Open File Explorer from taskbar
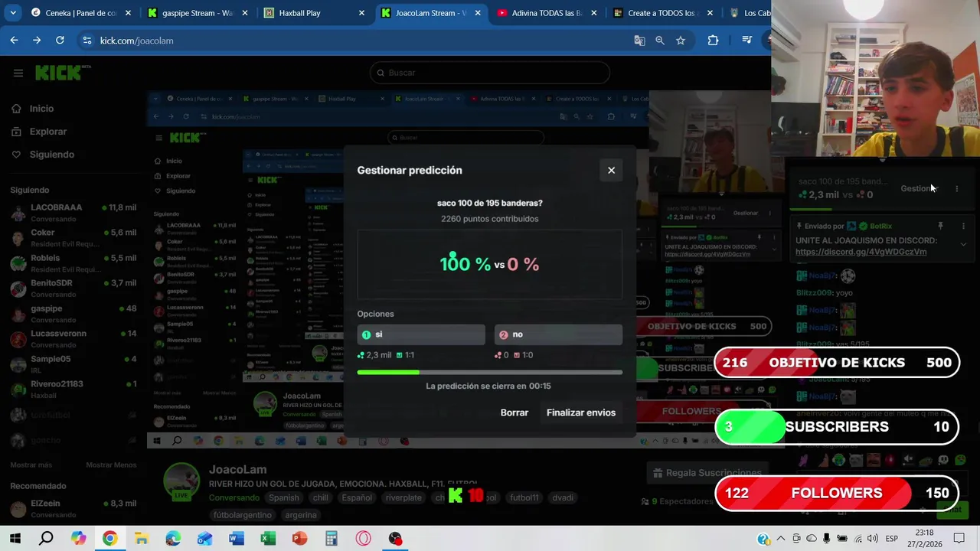Viewport: 980px width, 551px height. 141,539
